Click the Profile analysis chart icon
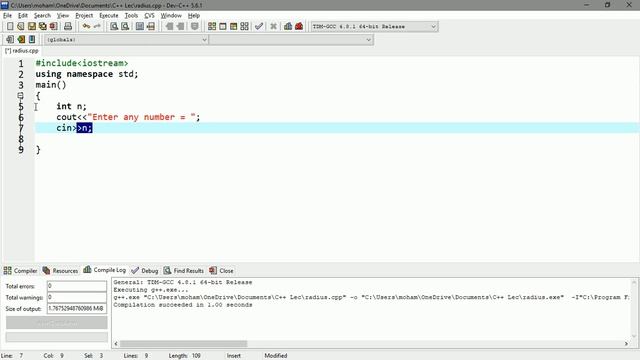Screen dimensions: 640x360 click(288, 27)
